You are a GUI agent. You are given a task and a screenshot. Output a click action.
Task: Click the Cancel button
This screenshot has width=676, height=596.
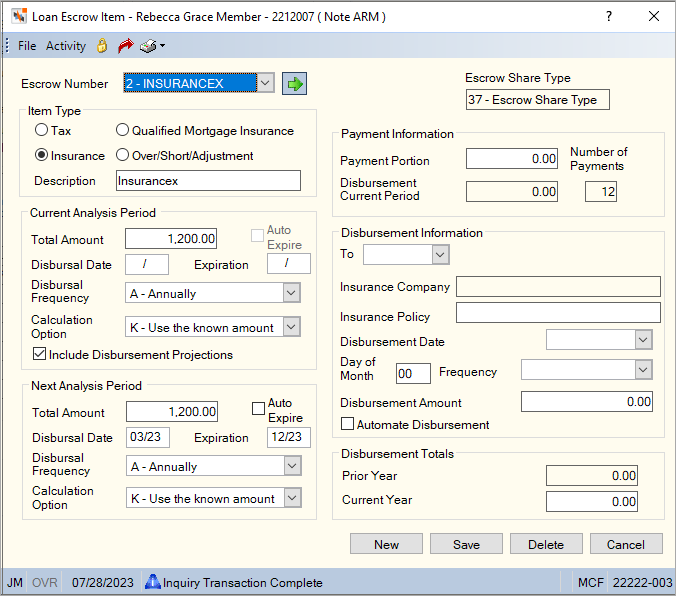[626, 544]
